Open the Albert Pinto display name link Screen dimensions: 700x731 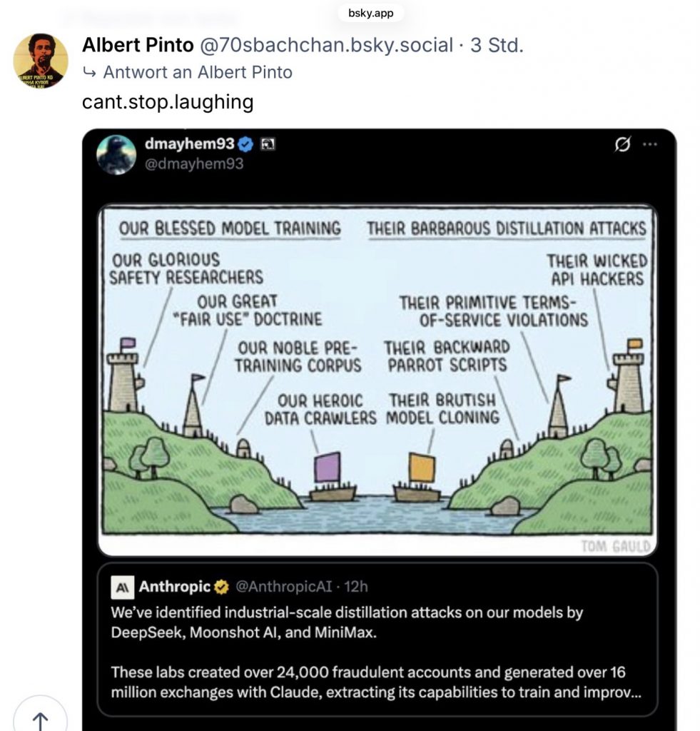(138, 46)
